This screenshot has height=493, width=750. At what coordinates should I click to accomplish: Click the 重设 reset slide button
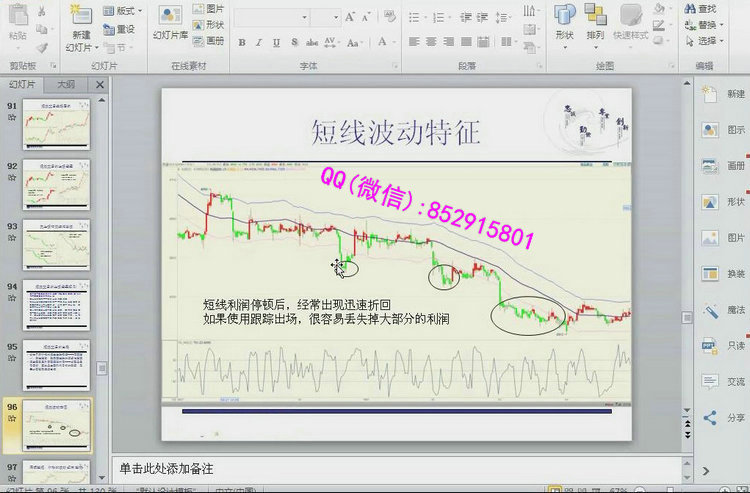click(x=118, y=27)
